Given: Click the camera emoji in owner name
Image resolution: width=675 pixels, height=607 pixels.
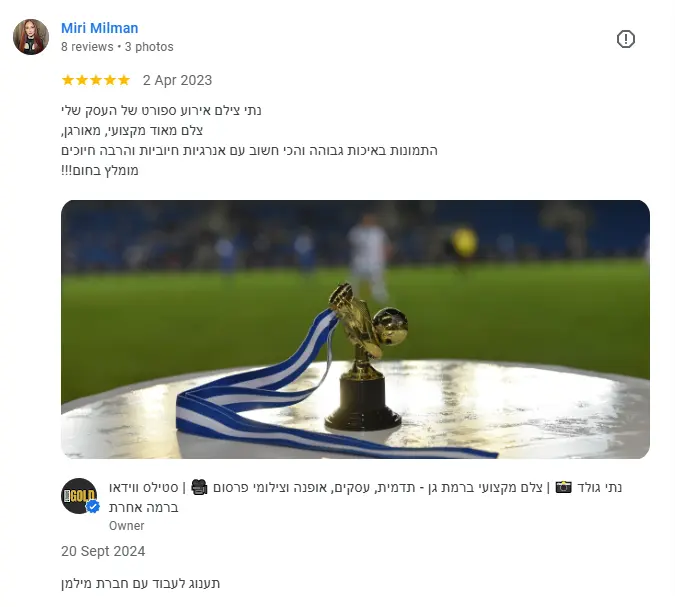Looking at the screenshot, I should (x=563, y=487).
